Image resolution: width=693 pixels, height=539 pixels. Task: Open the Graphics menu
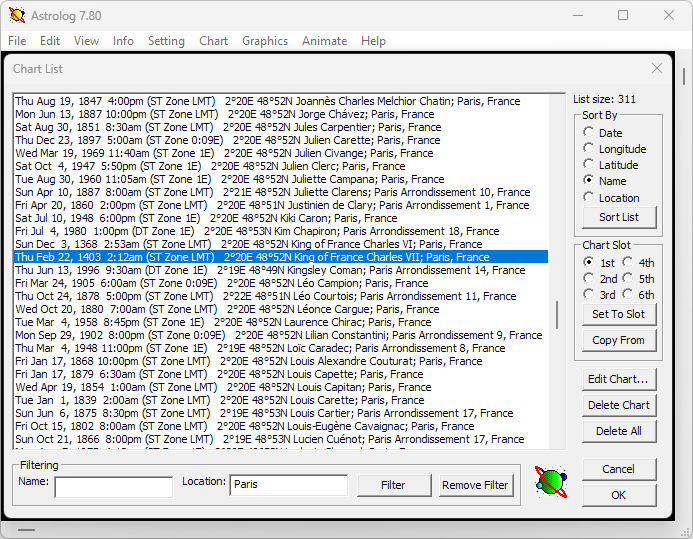(265, 41)
